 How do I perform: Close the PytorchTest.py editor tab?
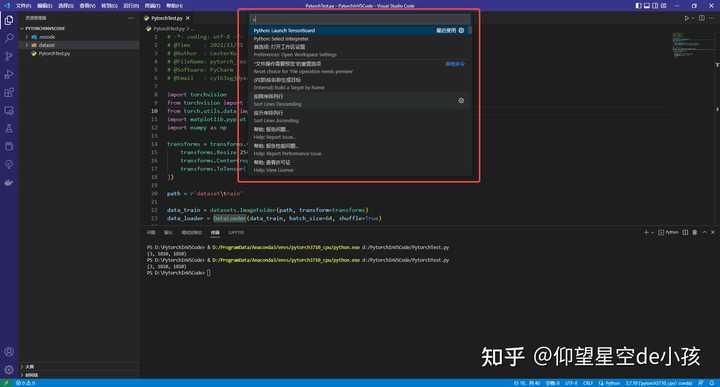click(x=188, y=18)
